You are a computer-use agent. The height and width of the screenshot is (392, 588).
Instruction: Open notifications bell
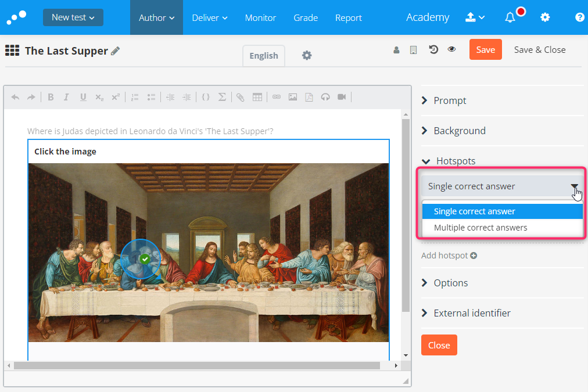tap(510, 17)
